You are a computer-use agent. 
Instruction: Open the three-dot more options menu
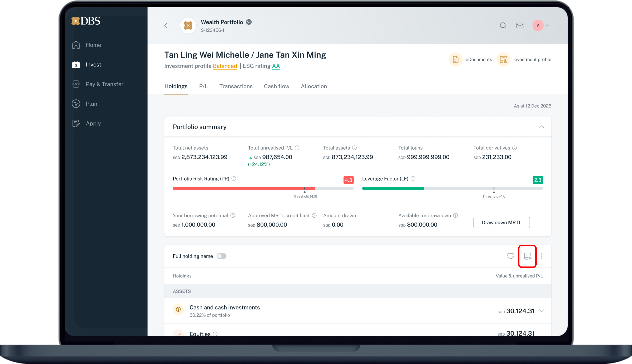[542, 256]
